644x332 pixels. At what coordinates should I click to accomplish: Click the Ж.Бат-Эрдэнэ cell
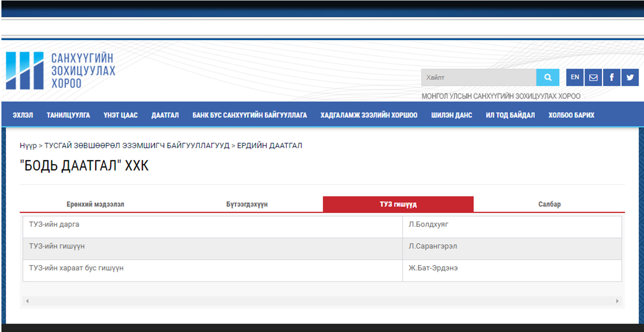[x=512, y=271]
